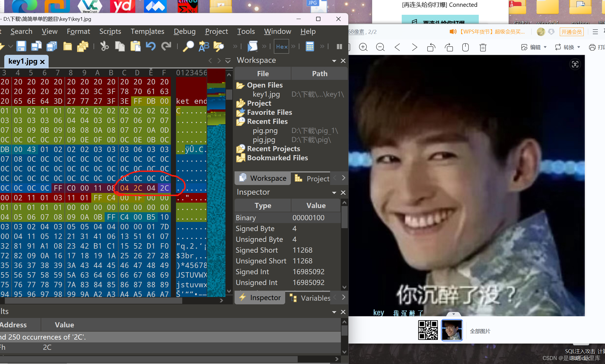Open the Templates menu
Image resolution: width=605 pixels, height=364 pixels.
point(147,31)
